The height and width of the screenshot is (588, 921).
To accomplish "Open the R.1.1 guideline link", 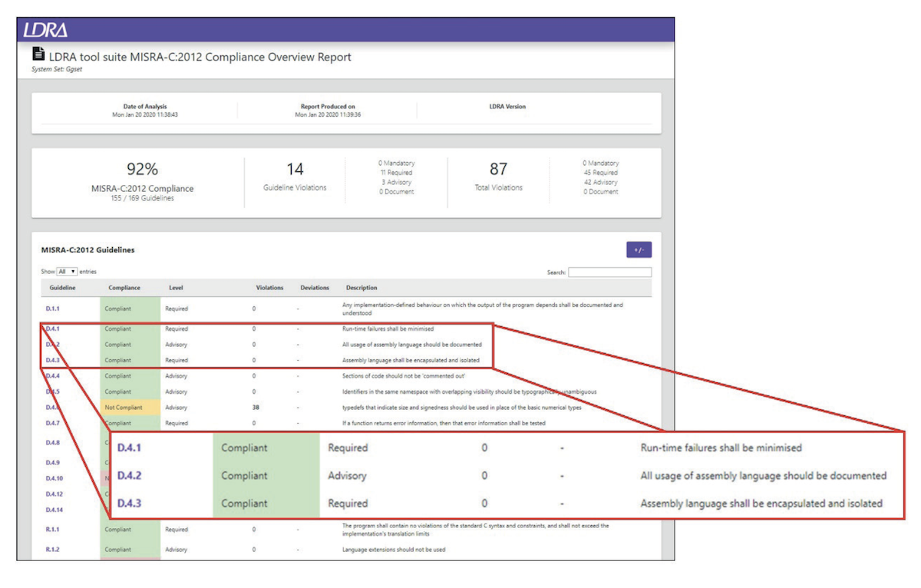I will click(x=53, y=530).
